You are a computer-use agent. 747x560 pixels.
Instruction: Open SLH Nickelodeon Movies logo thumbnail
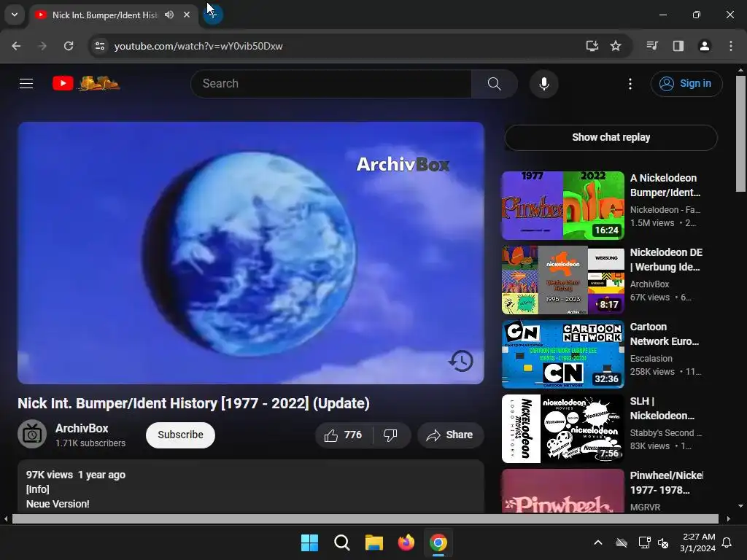coord(562,429)
